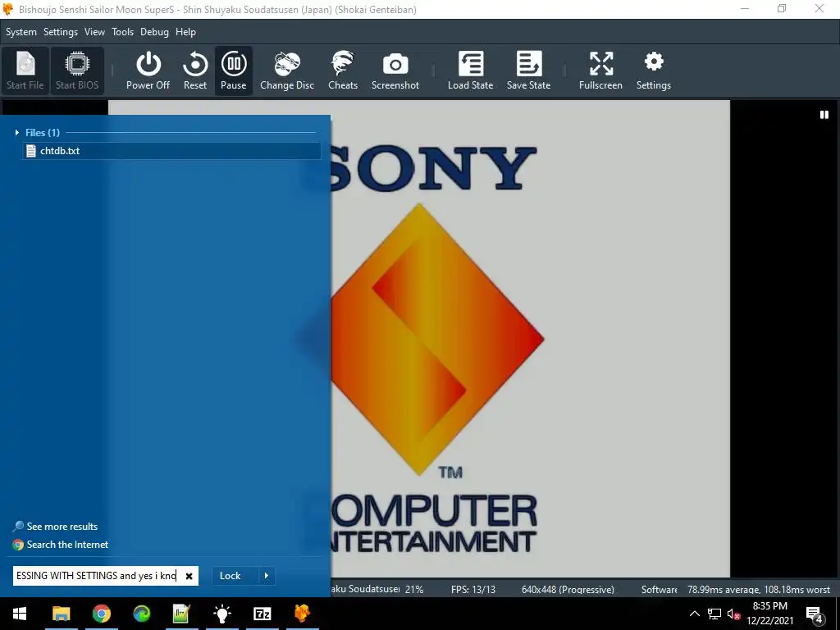Open the System menu

21,32
